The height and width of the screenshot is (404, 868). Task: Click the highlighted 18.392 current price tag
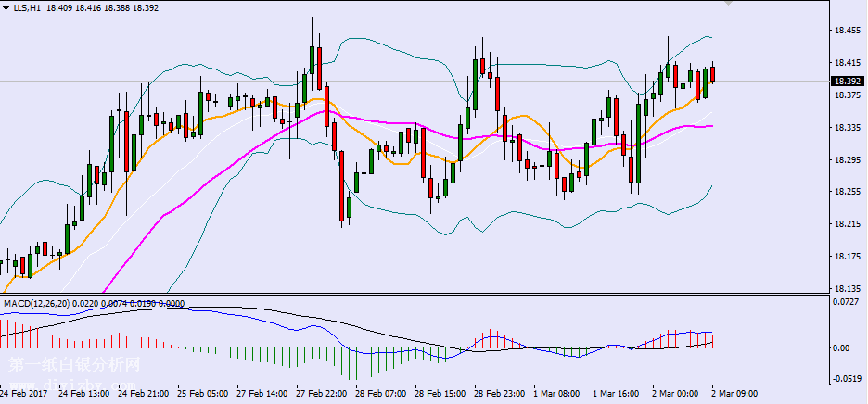click(x=846, y=81)
